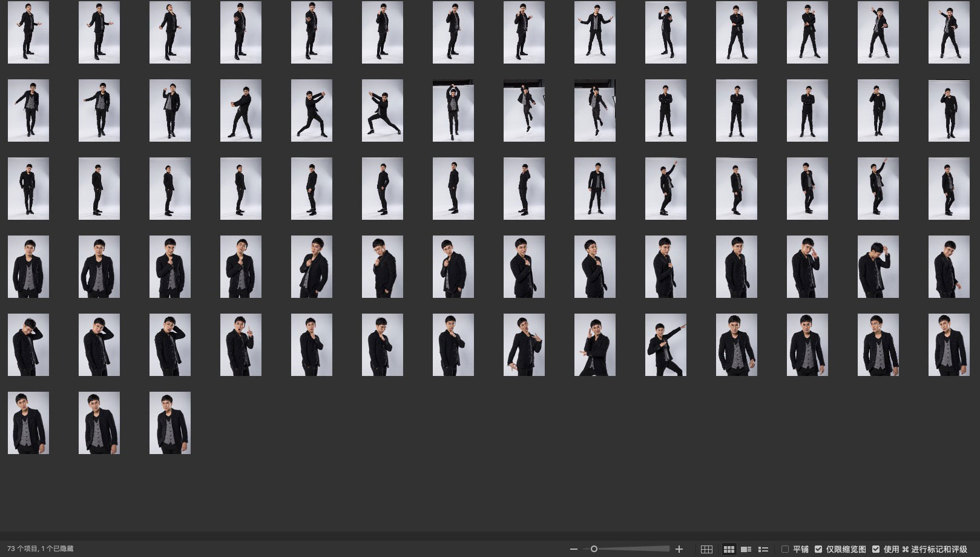Select the very first thumbnail in the grid
This screenshot has height=557, width=980.
tap(28, 33)
